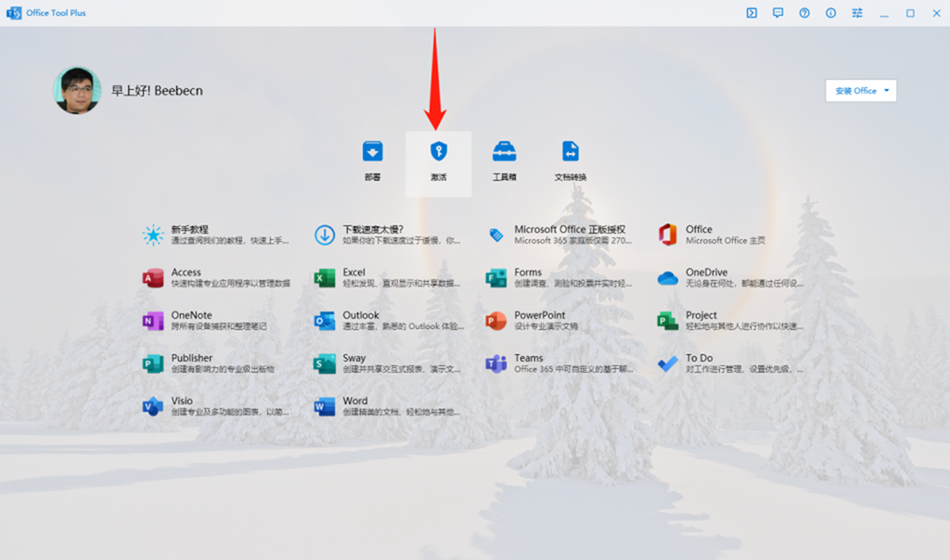Click the To Do label text
The height and width of the screenshot is (560, 950).
coord(700,359)
